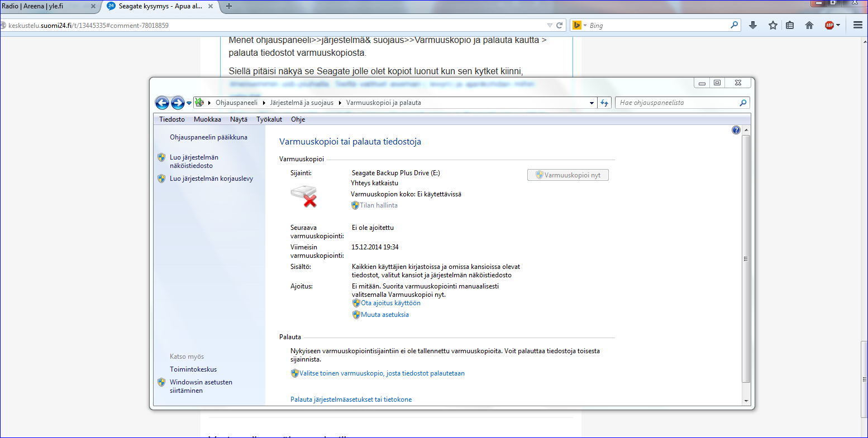This screenshot has height=438, width=868.
Task: Expand the arrow after Järjestelmä ja suojaus
Action: [x=340, y=103]
